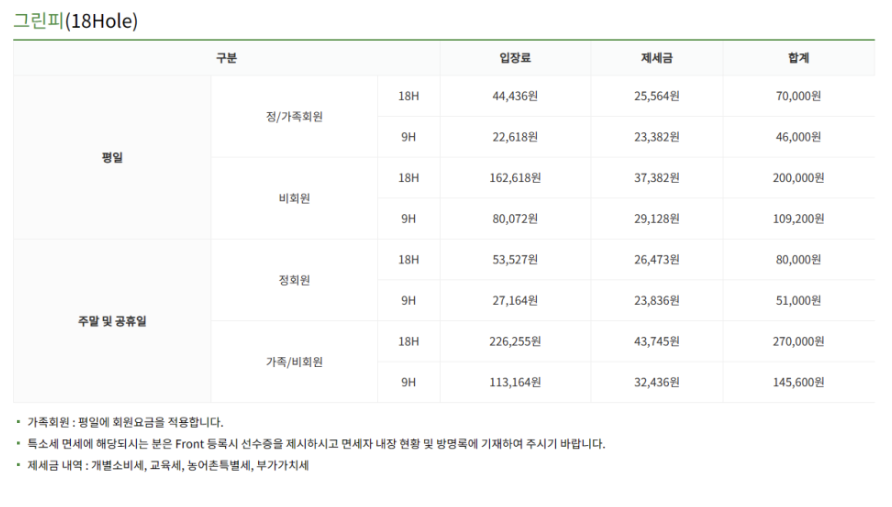Click the 가족회원 footnote text
Viewport: 892px width, 507px height.
click(x=125, y=422)
